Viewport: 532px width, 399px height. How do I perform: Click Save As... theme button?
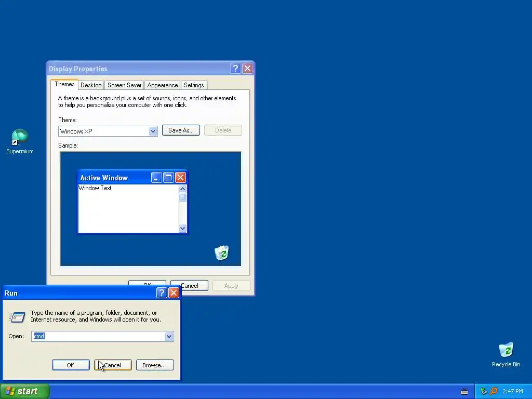181,130
